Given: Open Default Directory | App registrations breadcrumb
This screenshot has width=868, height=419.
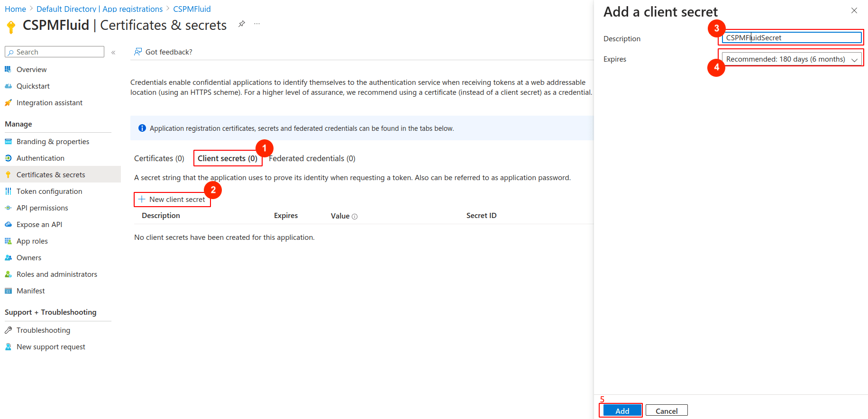Looking at the screenshot, I should [100, 9].
